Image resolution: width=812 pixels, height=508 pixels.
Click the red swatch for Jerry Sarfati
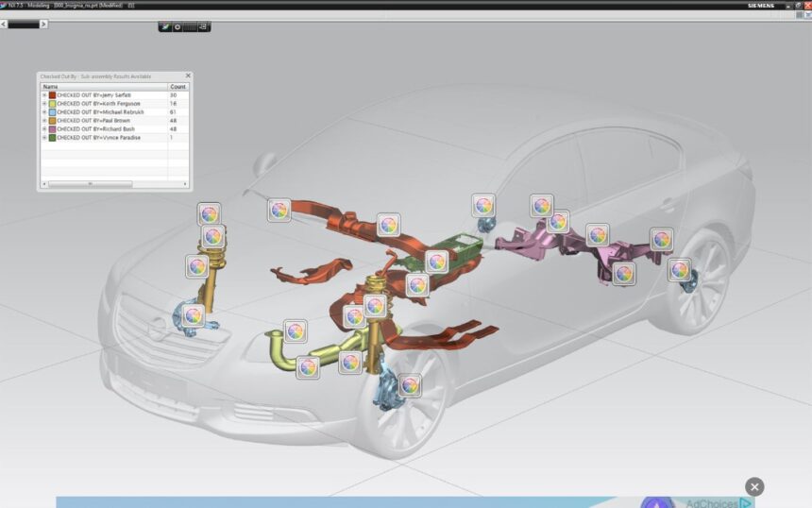tap(52, 95)
